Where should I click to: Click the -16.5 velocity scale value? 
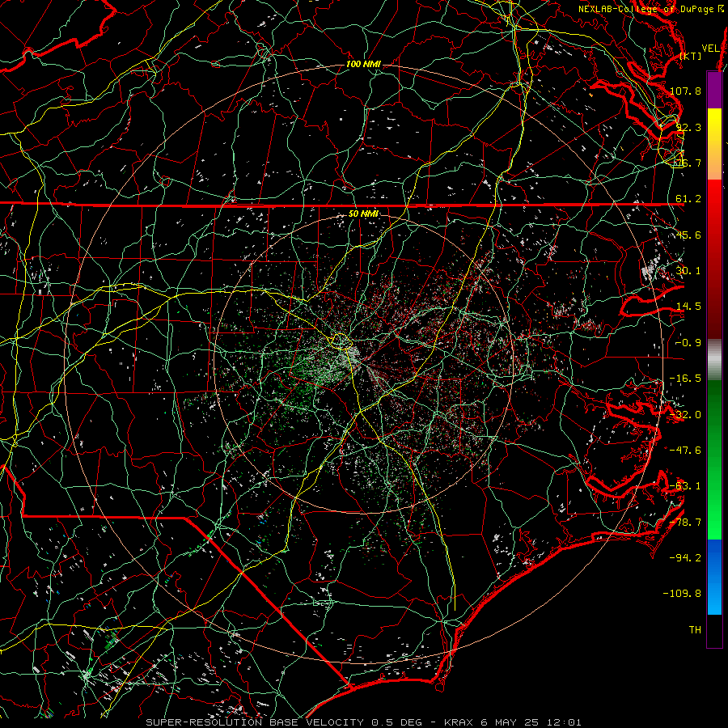point(685,379)
